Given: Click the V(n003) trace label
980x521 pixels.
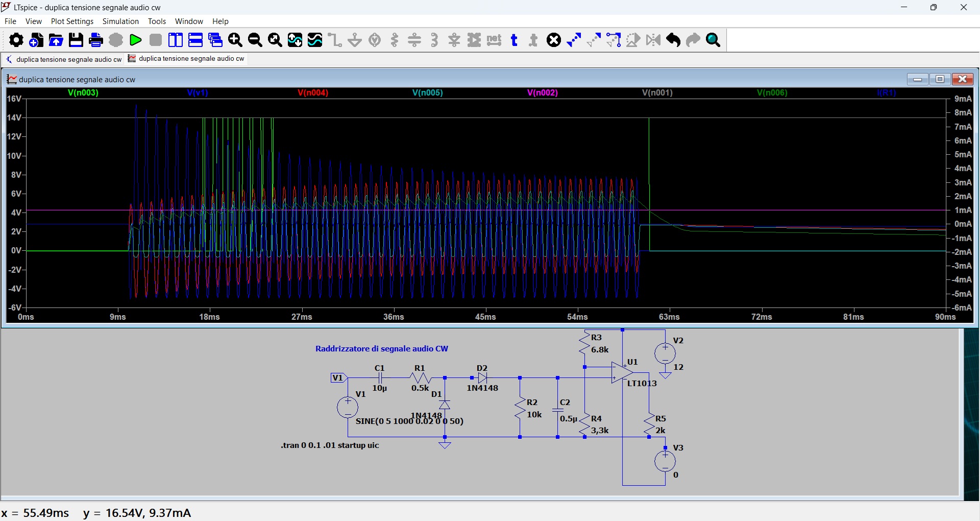Looking at the screenshot, I should (83, 93).
